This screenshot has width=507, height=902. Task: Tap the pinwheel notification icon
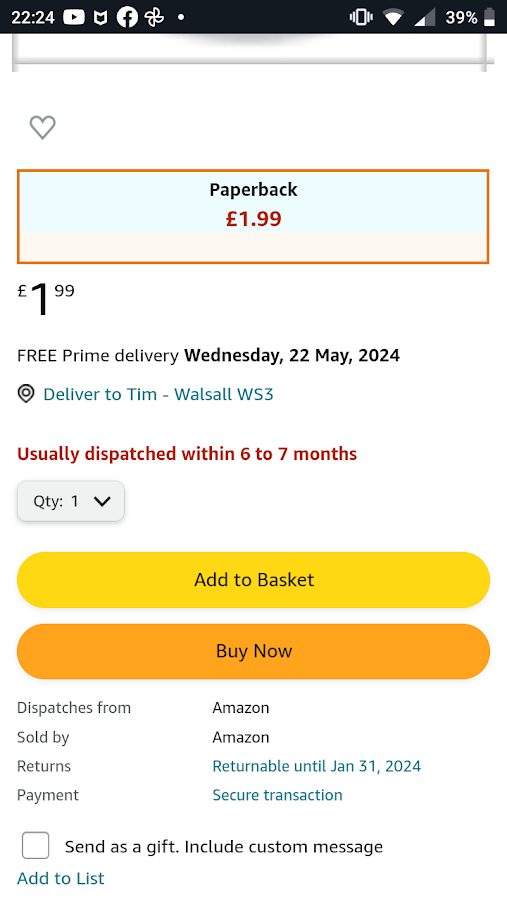154,18
